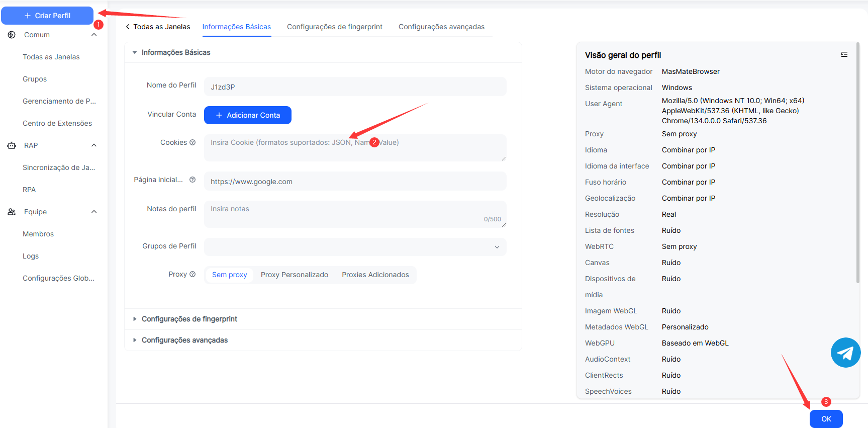Open the Grupos de Perfil dropdown

coord(355,246)
